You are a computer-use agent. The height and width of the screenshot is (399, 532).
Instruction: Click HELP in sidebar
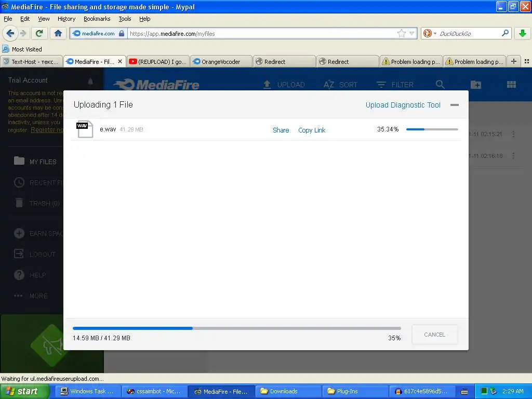[30, 275]
